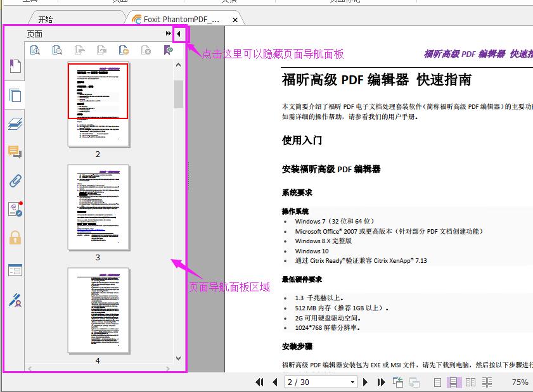Collapse the page navigation panel arrow
The height and width of the screenshot is (392, 533).
pos(179,34)
